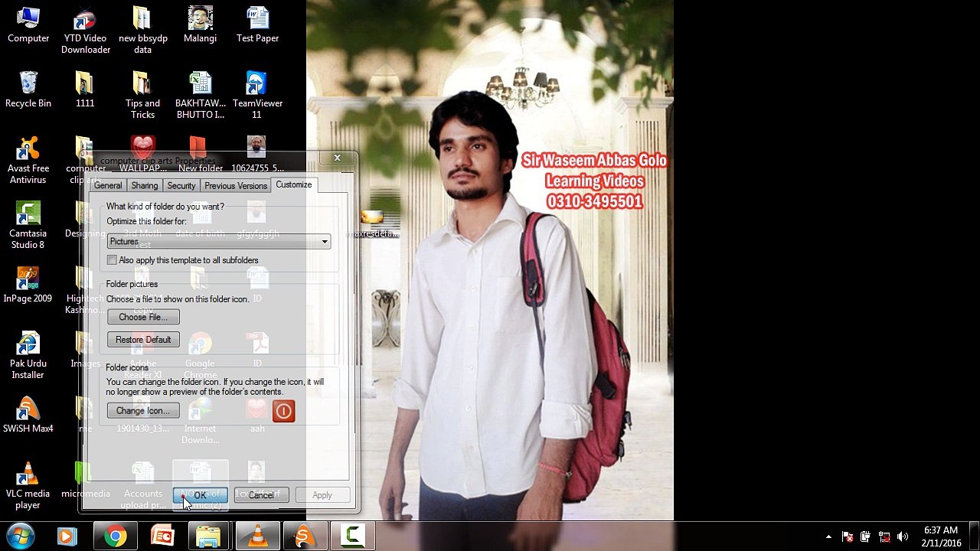Open the network status tray icon
Image resolution: width=980 pixels, height=551 pixels.
pyautogui.click(x=884, y=536)
